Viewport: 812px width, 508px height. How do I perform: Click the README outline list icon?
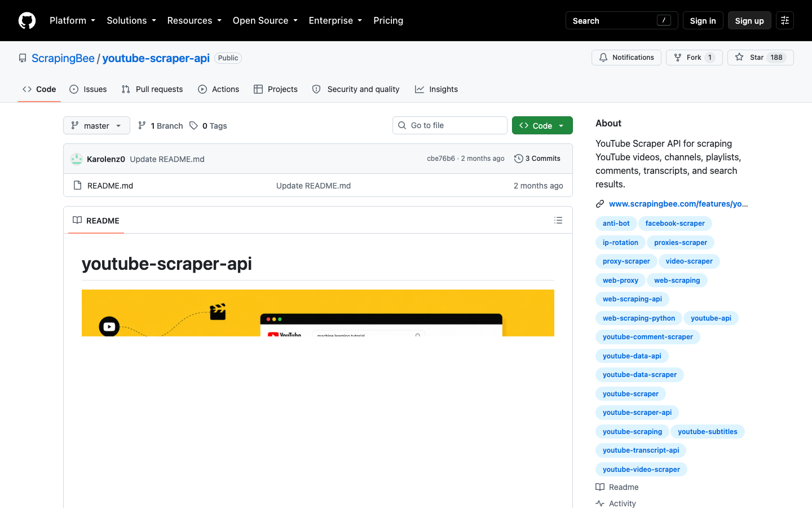coord(558,220)
